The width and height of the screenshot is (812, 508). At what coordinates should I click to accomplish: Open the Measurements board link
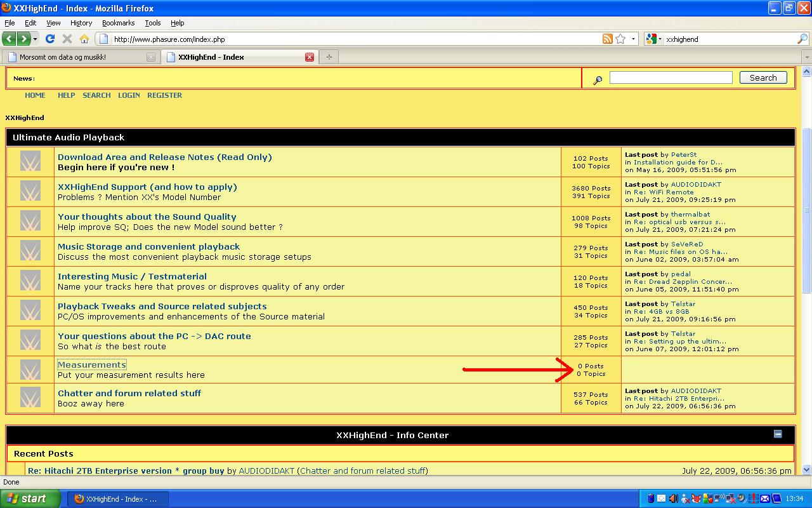[92, 364]
